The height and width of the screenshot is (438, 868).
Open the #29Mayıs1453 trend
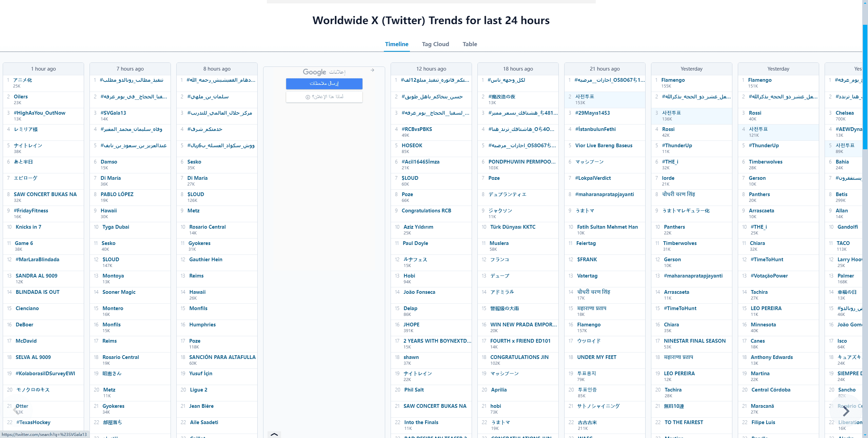pyautogui.click(x=592, y=113)
